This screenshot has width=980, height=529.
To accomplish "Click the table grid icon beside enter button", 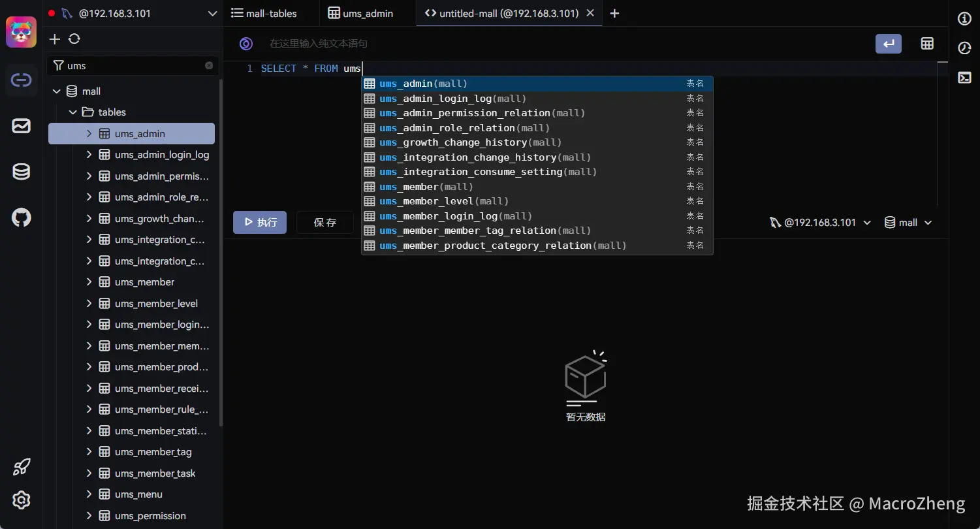I will [x=927, y=44].
